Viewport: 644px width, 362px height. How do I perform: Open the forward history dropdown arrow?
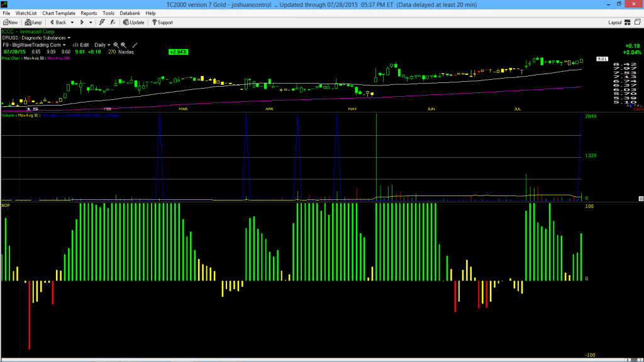[x=91, y=23]
